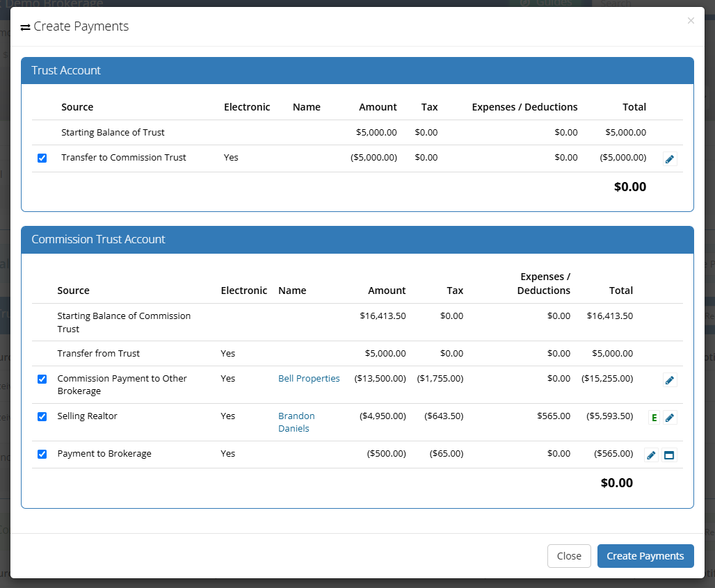Edit the Bell Properties payment row
This screenshot has width=715, height=588.
(669, 380)
